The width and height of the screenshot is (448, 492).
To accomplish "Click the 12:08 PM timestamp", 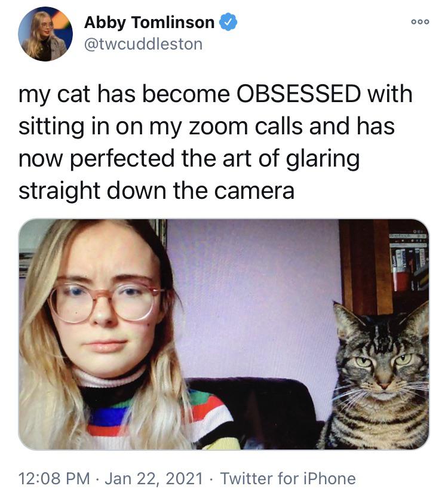I will 54,478.
